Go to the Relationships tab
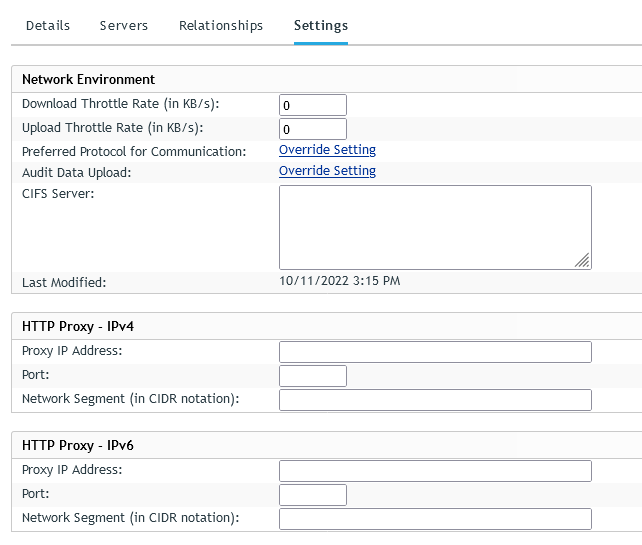 coord(221,25)
